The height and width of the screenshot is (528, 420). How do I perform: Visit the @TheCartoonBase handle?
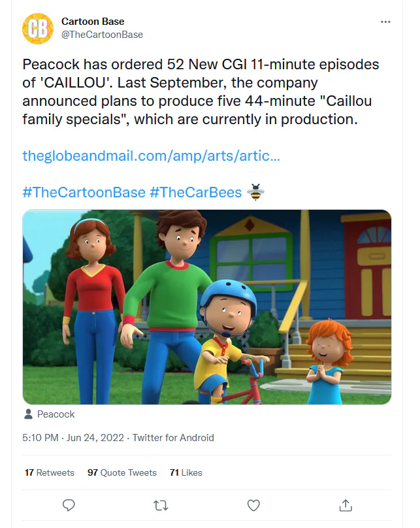(x=102, y=35)
